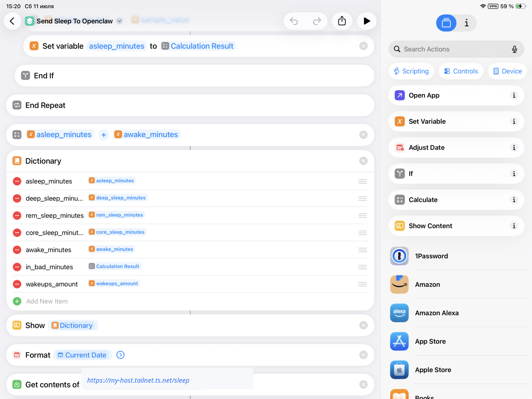Delete the rem_sleep_minutes dictionary item
This screenshot has width=532, height=399.
[x=17, y=216]
